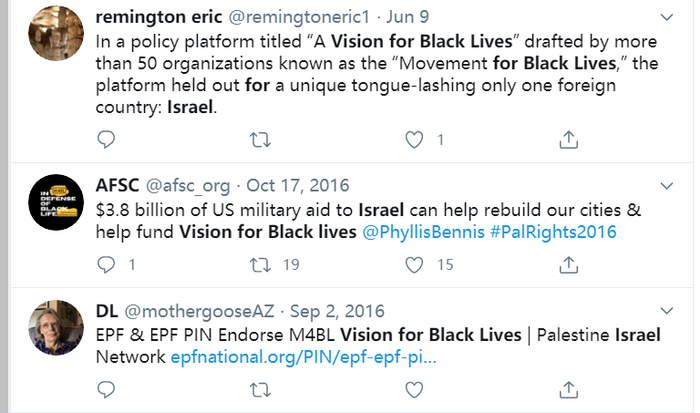The width and height of the screenshot is (700, 413).
Task: Open more options on remington eric's tweet
Action: [668, 17]
